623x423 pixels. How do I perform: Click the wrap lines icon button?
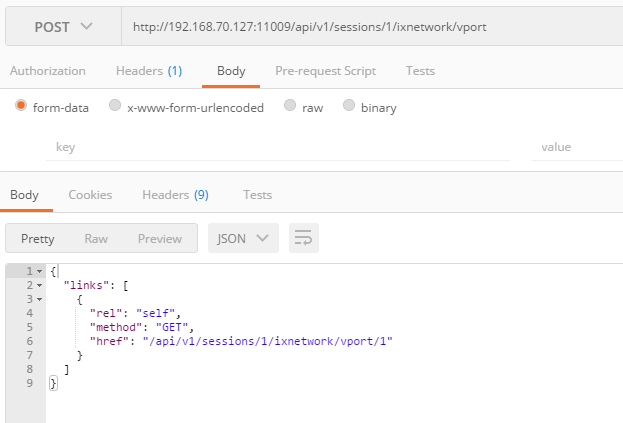coord(304,238)
